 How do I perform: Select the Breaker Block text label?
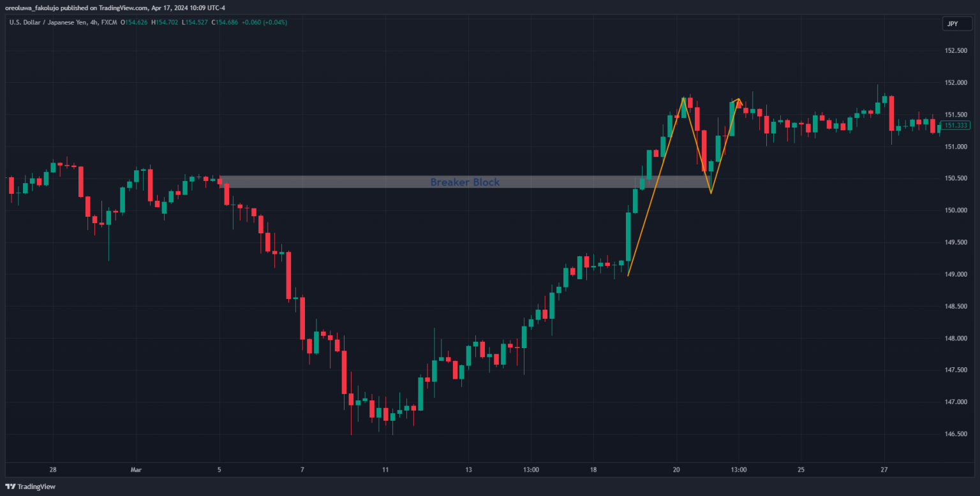464,182
